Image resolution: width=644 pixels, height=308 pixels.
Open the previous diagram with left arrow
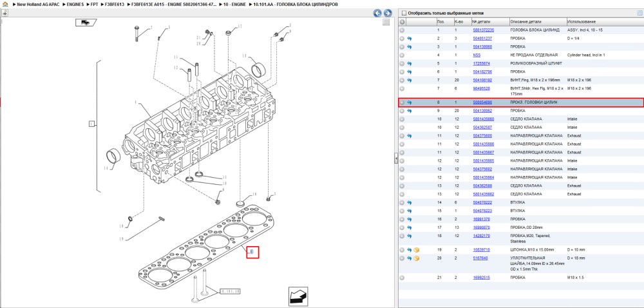(x=377, y=13)
